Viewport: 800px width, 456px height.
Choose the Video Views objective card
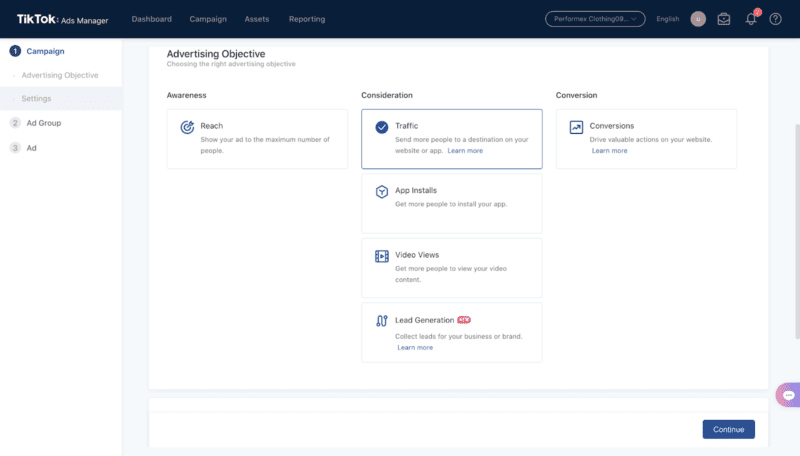pyautogui.click(x=451, y=267)
